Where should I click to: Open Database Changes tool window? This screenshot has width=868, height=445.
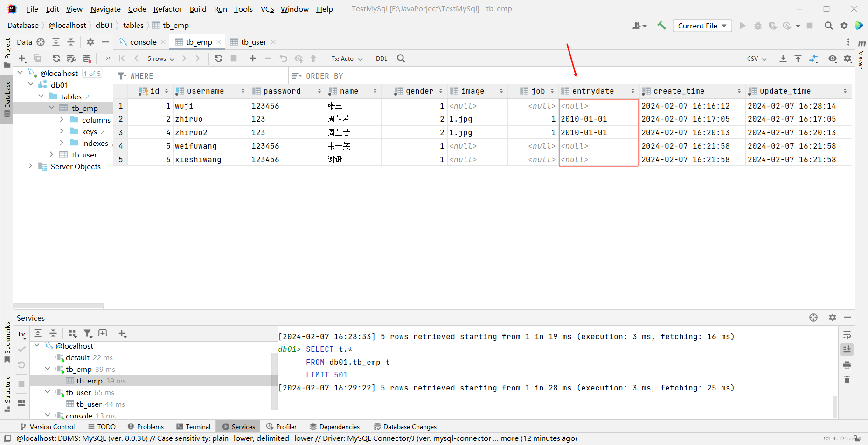pyautogui.click(x=405, y=426)
